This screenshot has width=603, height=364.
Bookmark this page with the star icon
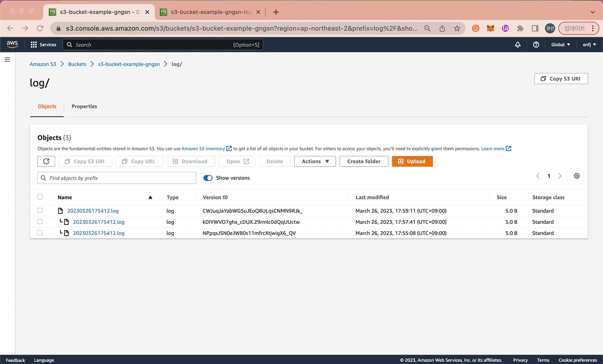tap(457, 28)
